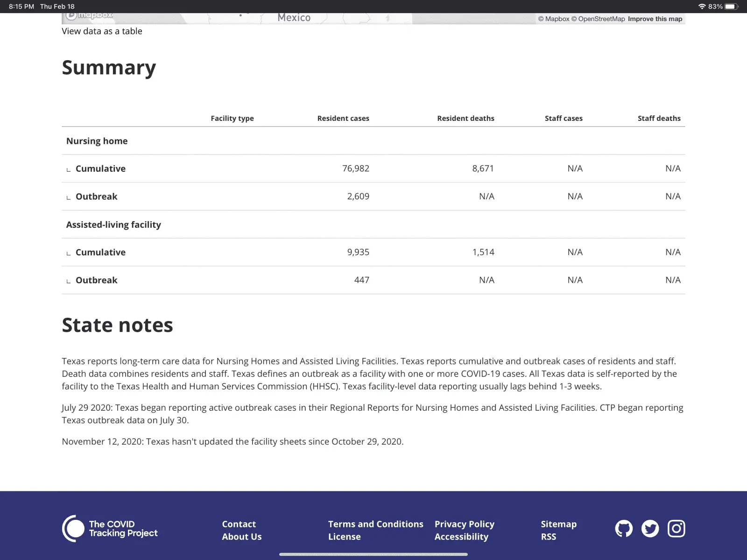
Task: Open the RSS feed link
Action: click(548, 537)
